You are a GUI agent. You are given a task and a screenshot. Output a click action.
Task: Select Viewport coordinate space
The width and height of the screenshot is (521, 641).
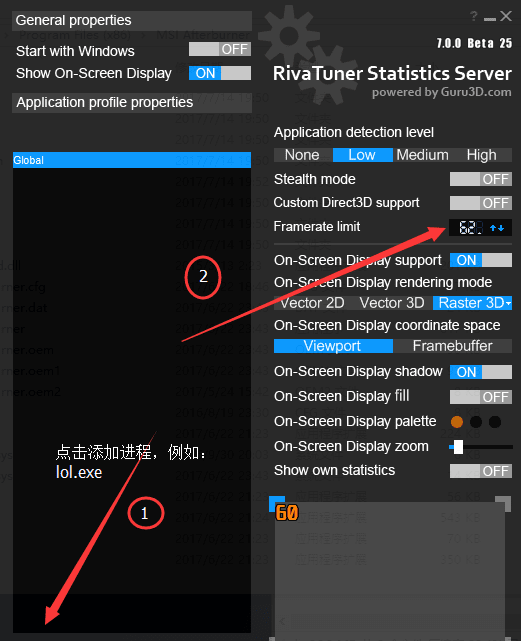pos(333,346)
